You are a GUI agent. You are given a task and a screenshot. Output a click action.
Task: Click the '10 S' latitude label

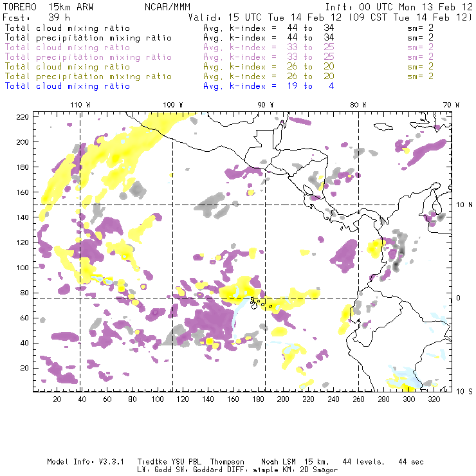[x=464, y=391]
